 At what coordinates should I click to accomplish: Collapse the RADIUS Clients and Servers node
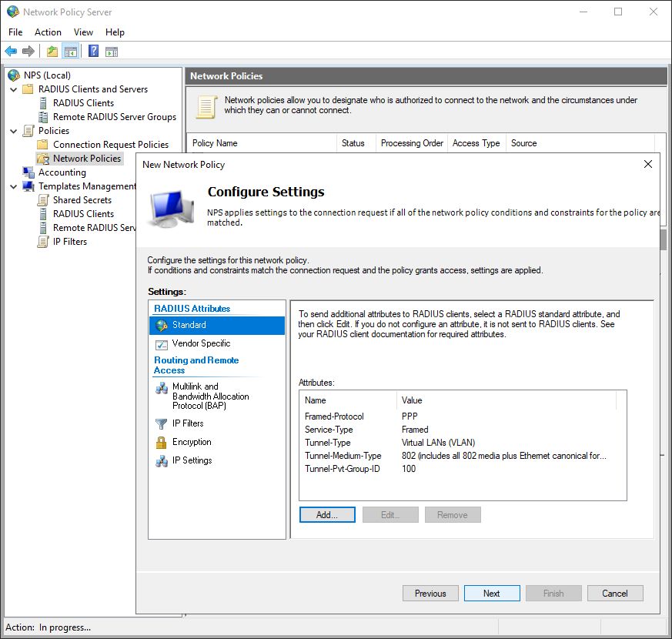tap(14, 89)
